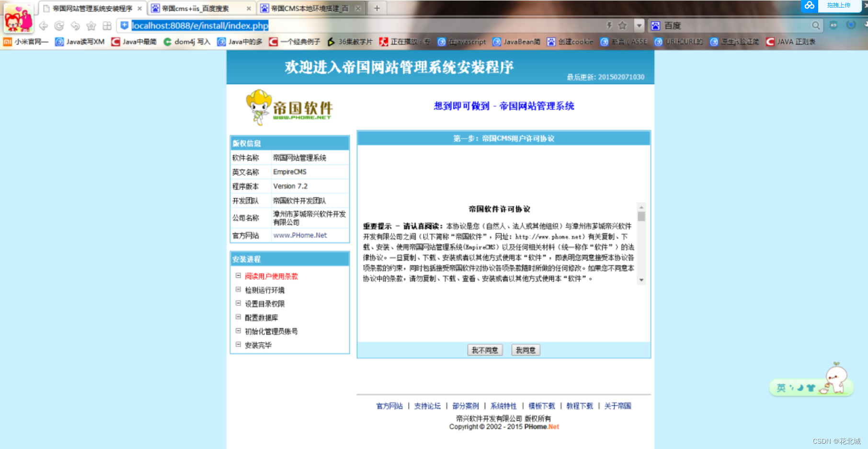Click the Baidu paw search engine icon
The image size is (868, 449).
click(x=656, y=25)
